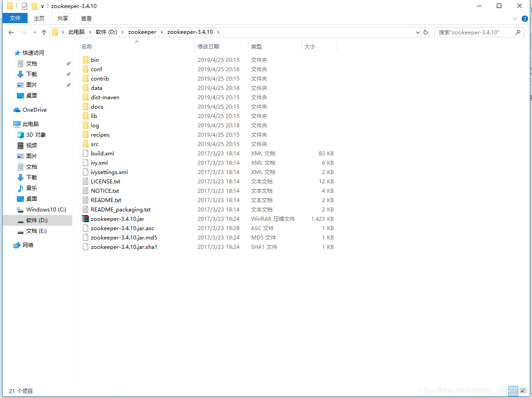Screen dimensions: 532x398
Task: Select the data folder icon
Action: pyautogui.click(x=85, y=88)
